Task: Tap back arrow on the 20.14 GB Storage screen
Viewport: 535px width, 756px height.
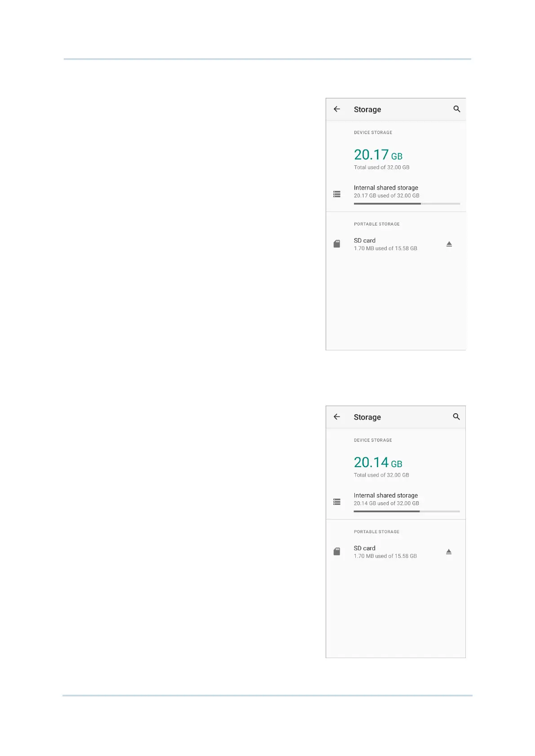Action: [337, 417]
